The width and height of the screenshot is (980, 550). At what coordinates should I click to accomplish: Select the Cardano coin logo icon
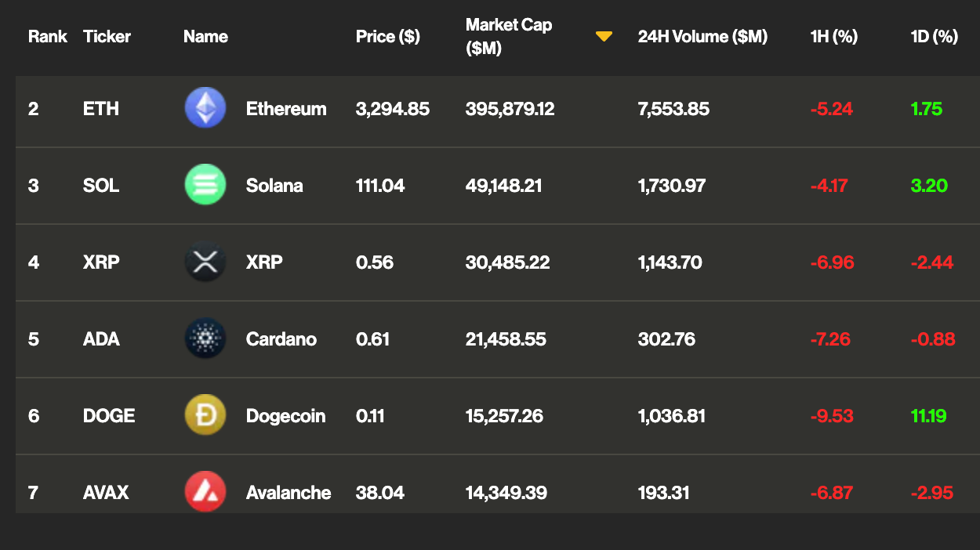[205, 339]
